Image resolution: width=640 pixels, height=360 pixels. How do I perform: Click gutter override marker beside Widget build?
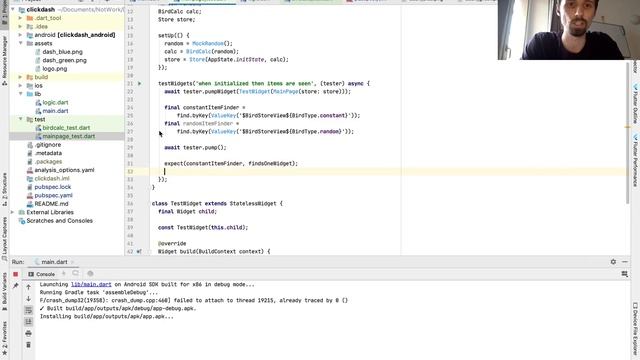[139, 251]
